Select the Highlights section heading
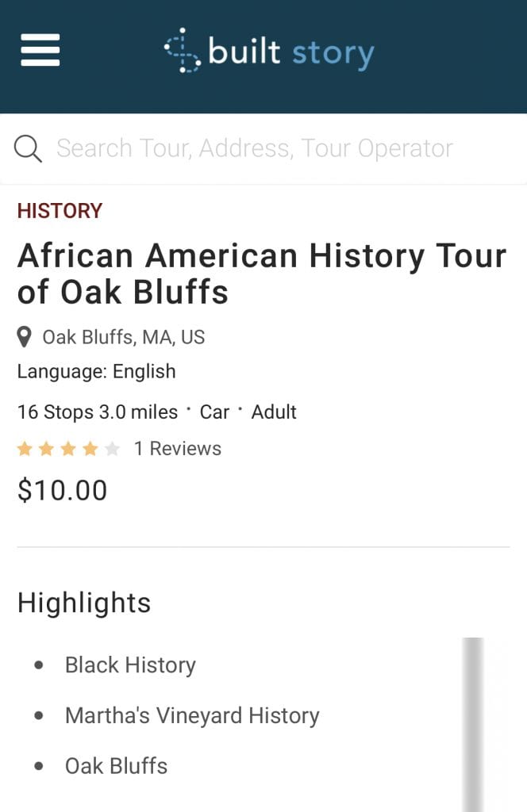 tap(83, 603)
